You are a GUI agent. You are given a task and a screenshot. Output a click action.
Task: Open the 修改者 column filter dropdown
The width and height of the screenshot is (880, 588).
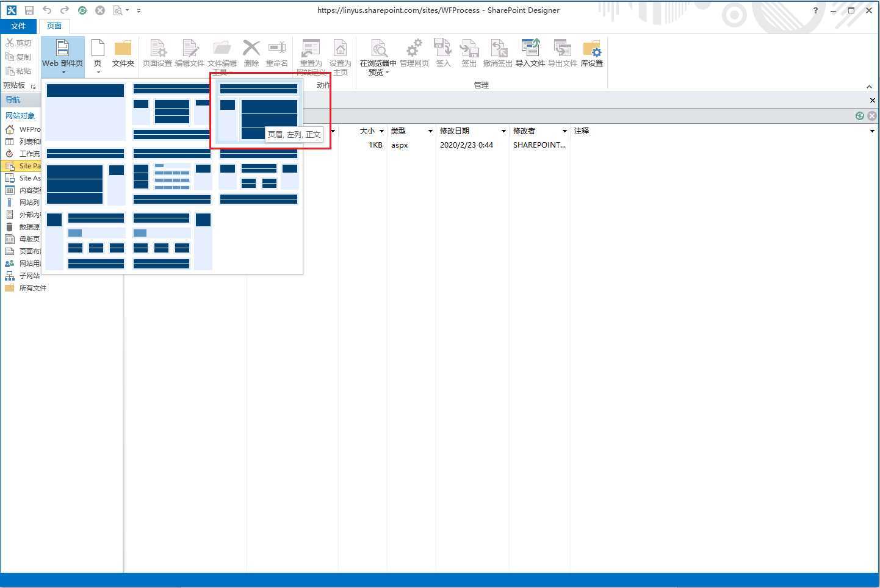click(x=564, y=131)
